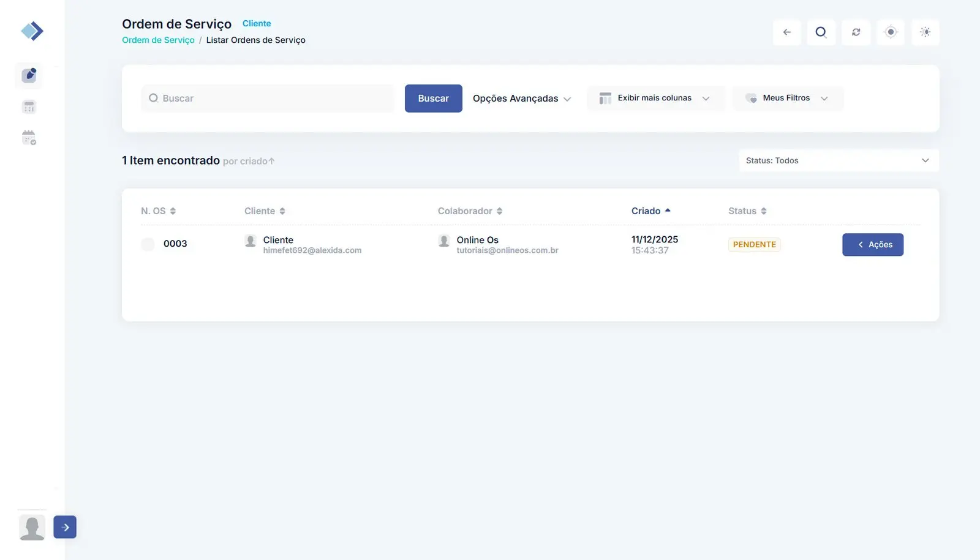The height and width of the screenshot is (560, 980).
Task: Click the Ordem de Serviço breadcrumb link
Action: point(158,40)
